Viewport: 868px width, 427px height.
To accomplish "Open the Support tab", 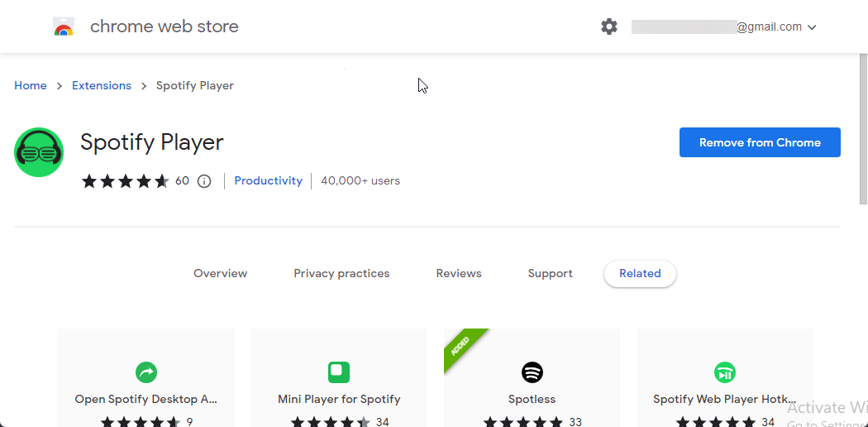I will pyautogui.click(x=551, y=274).
